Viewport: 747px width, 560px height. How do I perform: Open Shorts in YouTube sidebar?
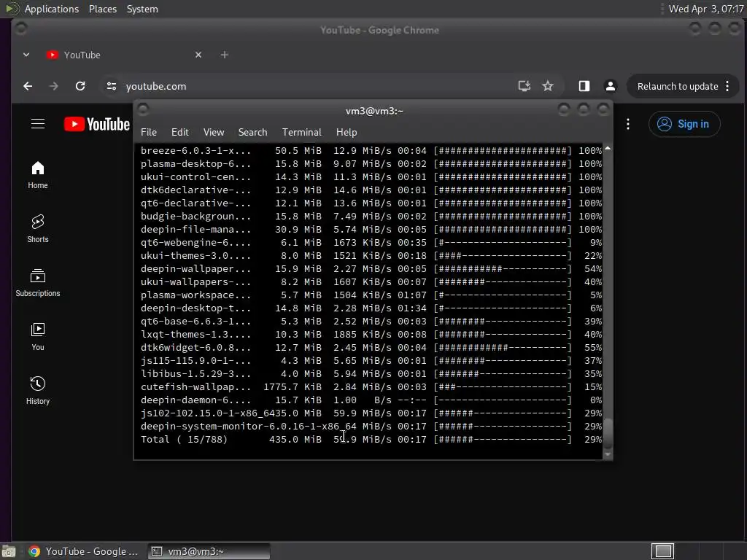pos(38,229)
